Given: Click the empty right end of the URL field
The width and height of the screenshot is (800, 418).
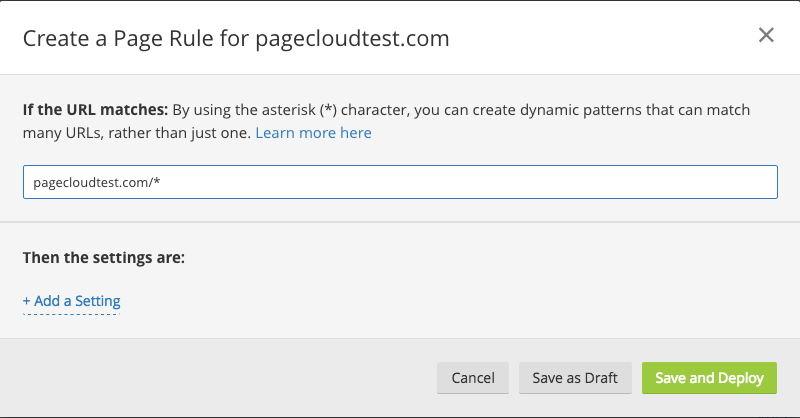Looking at the screenshot, I should [700, 183].
